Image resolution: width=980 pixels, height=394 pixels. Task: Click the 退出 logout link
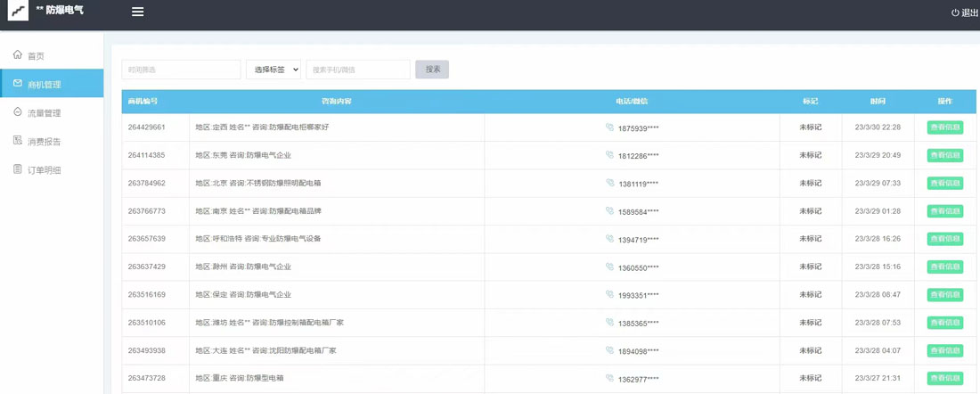(964, 12)
